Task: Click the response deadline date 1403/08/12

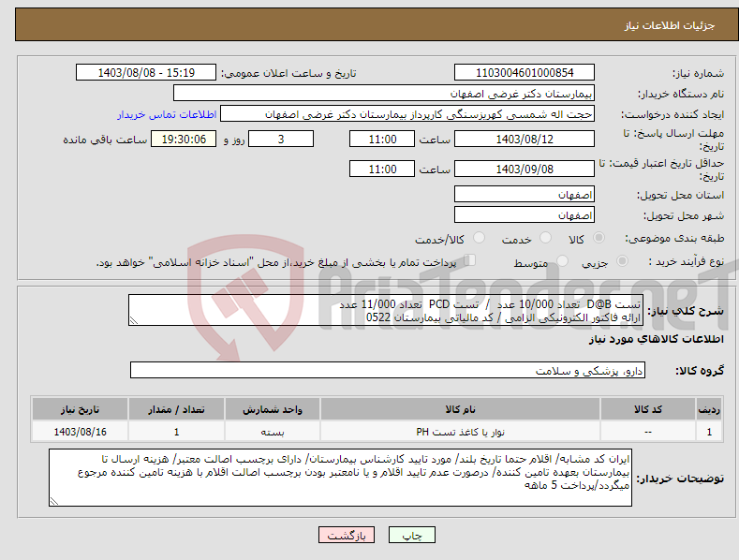Action: 525,139
